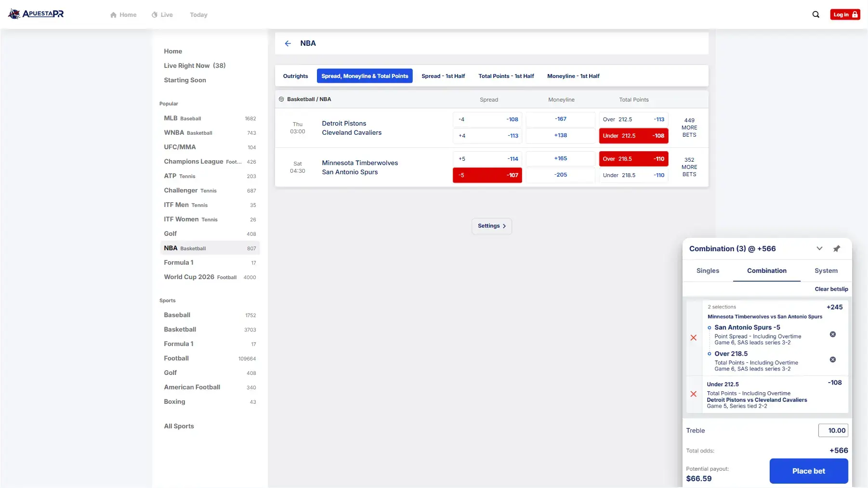Open 352 more bets for Timberwolves game
The image size is (868, 488).
(x=689, y=167)
